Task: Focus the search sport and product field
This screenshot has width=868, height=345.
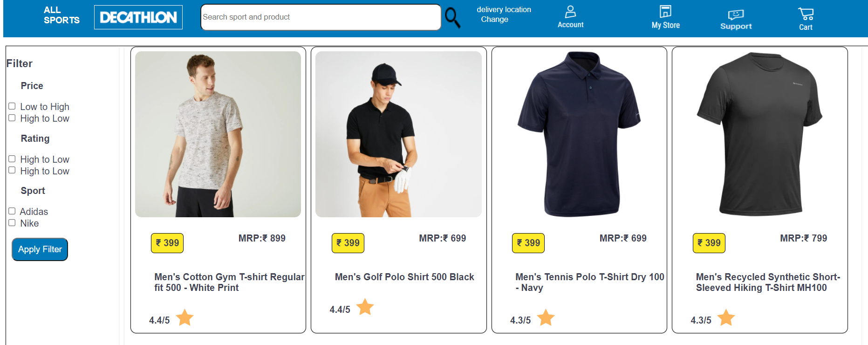Action: click(321, 17)
